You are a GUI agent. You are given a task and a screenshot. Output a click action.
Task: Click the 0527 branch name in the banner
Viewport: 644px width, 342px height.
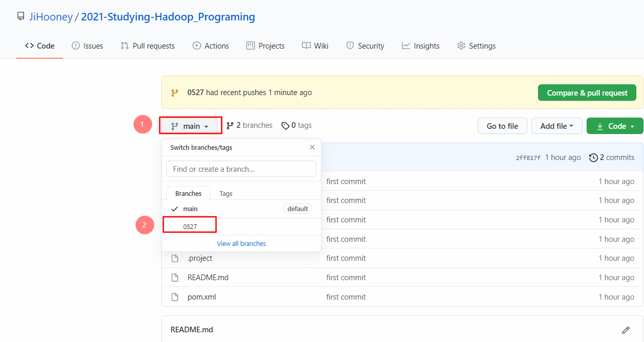pyautogui.click(x=196, y=93)
